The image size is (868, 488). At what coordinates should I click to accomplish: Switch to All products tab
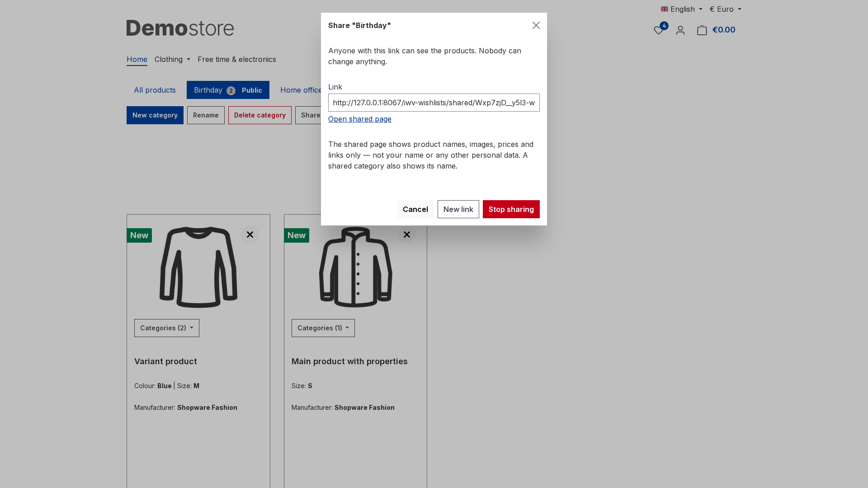point(155,90)
